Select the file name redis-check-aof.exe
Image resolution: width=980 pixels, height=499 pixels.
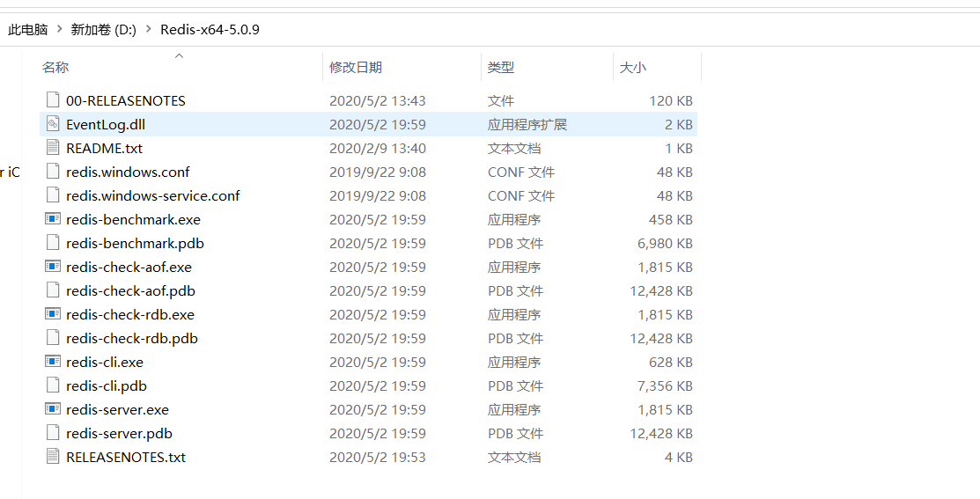(x=129, y=267)
